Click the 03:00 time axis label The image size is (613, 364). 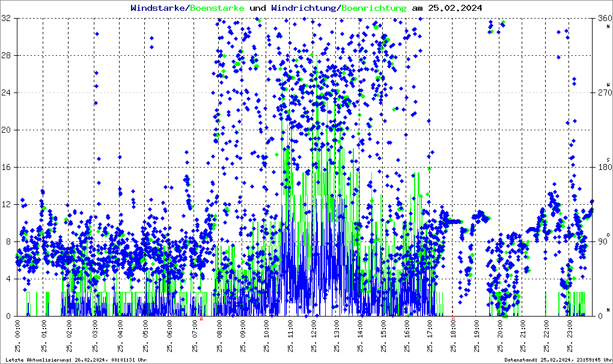click(94, 336)
